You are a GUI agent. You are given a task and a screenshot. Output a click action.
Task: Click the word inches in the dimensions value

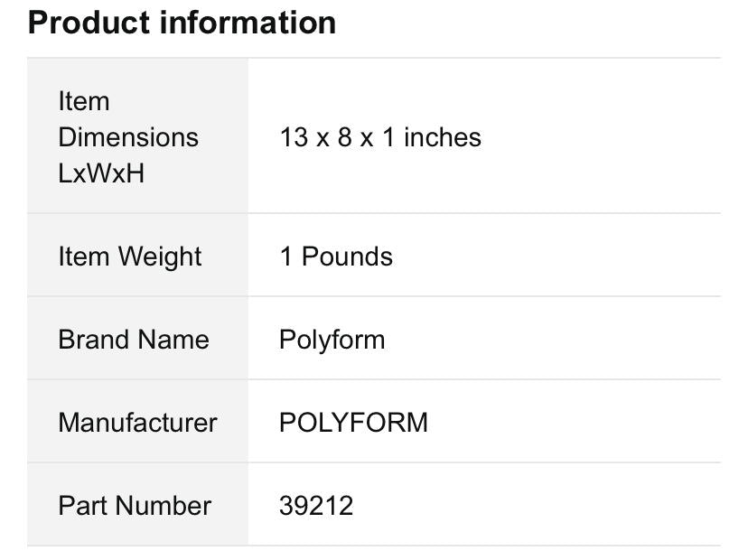(443, 137)
